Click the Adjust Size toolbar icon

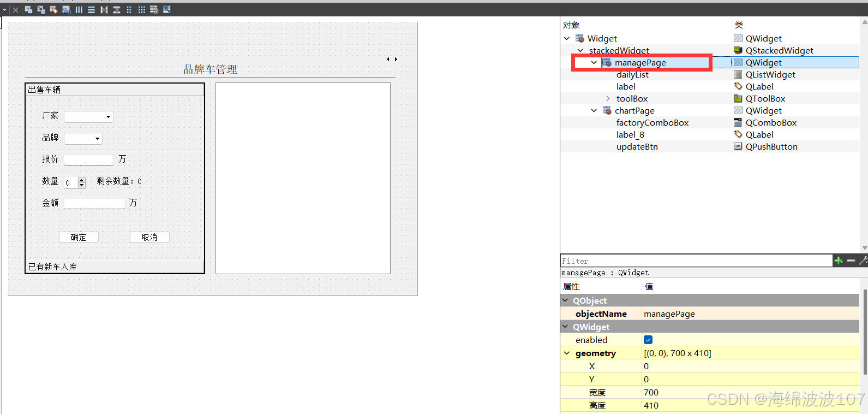167,10
